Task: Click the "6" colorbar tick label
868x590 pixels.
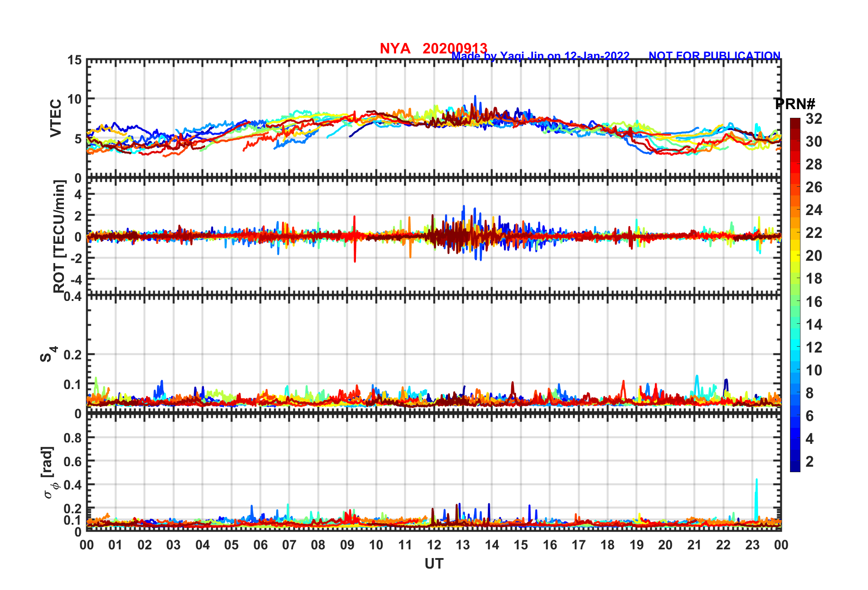Action: point(810,416)
